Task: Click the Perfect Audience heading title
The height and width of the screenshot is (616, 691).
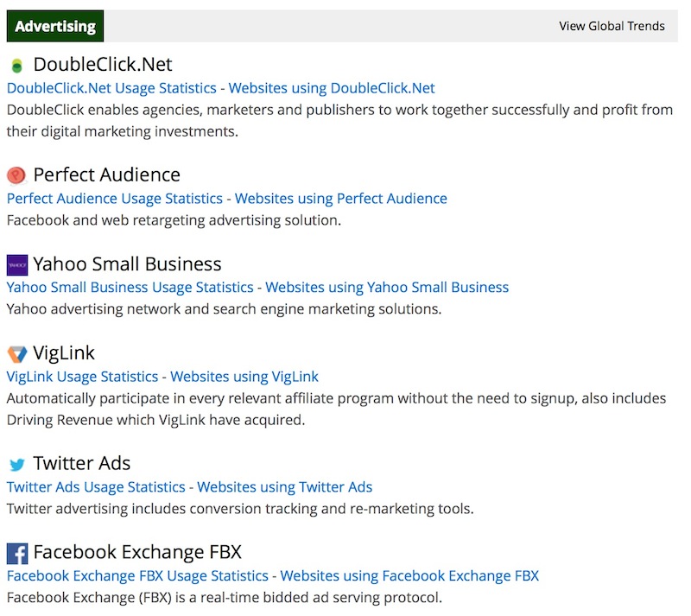Action: pos(106,175)
